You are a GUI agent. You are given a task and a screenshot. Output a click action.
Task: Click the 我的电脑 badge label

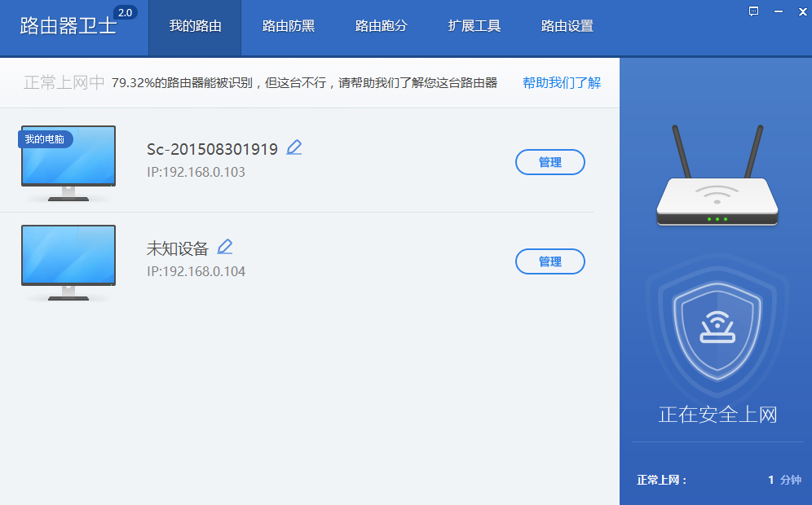pyautogui.click(x=45, y=139)
